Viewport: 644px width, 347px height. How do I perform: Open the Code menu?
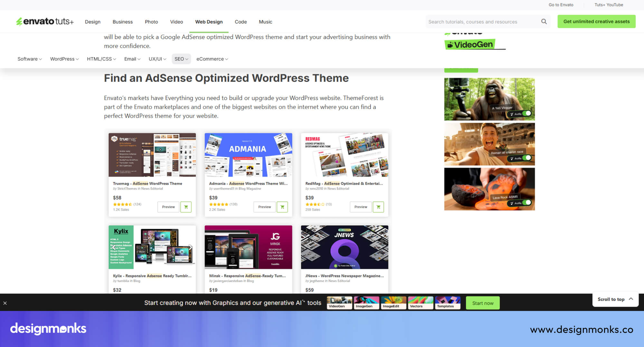[x=241, y=22]
